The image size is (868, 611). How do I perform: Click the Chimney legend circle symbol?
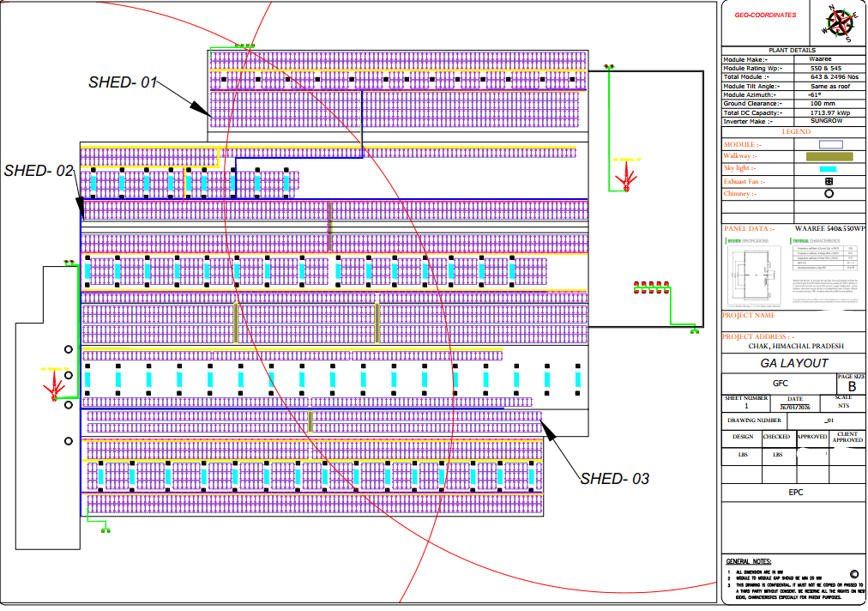tap(829, 194)
